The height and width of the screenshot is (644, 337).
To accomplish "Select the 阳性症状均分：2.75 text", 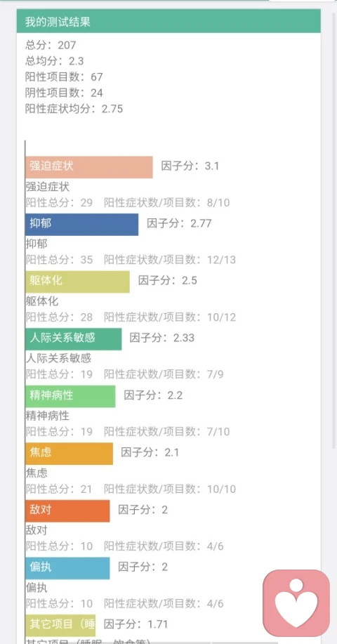I will pyautogui.click(x=74, y=109).
